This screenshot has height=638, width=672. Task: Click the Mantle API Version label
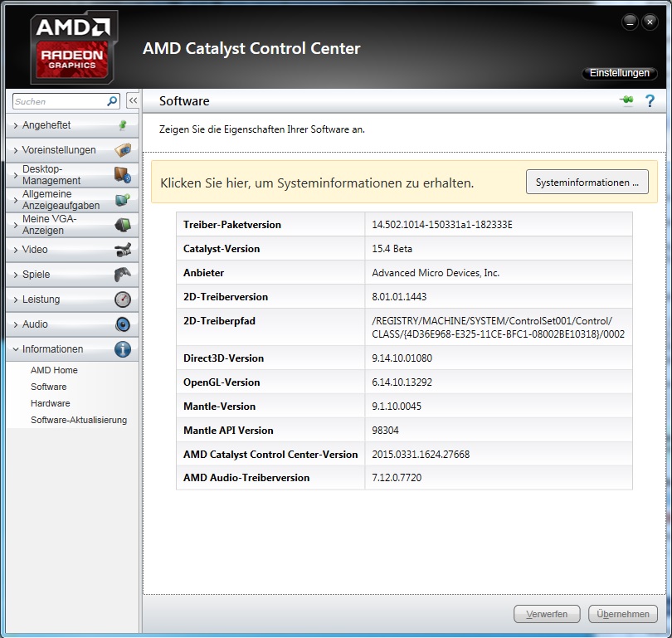click(x=228, y=431)
